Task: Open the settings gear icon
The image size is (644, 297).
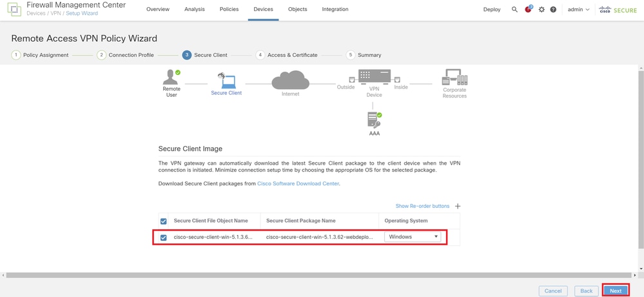Action: pyautogui.click(x=542, y=10)
